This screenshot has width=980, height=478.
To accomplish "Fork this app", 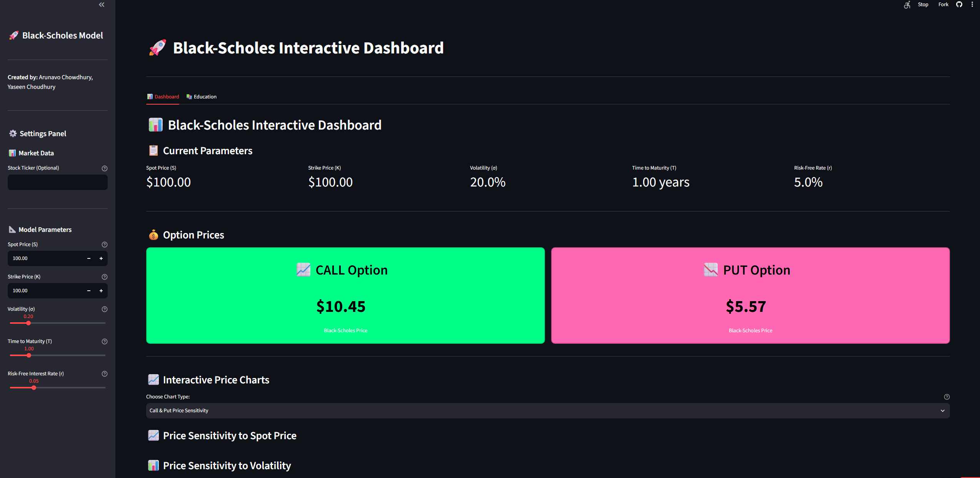I will tap(943, 5).
